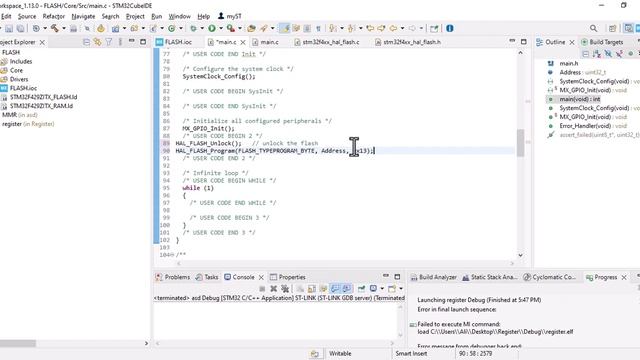Click the External Tools run icon
Viewport: 640px width, 360px height.
point(231,28)
